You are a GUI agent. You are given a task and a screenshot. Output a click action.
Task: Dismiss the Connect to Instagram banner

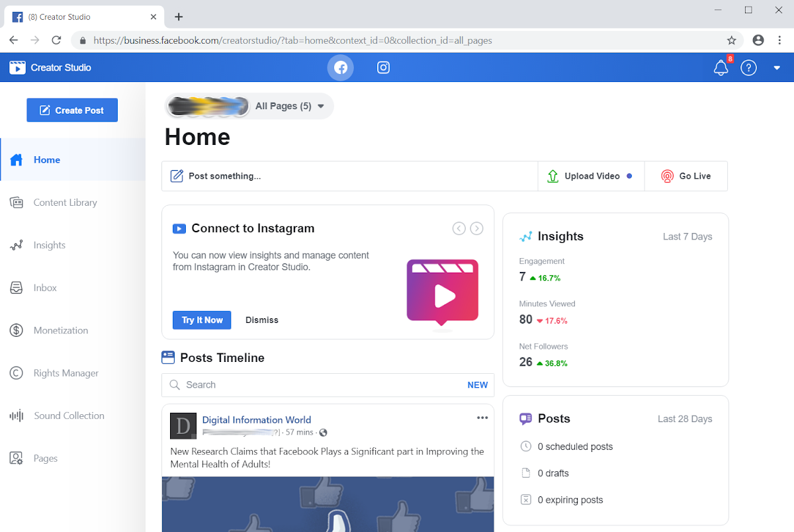(x=261, y=320)
